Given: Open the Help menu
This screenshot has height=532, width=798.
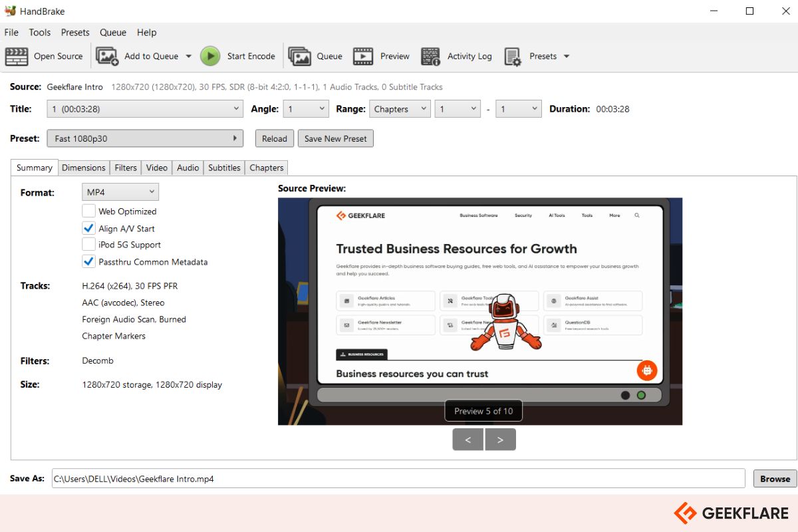Looking at the screenshot, I should (x=147, y=32).
